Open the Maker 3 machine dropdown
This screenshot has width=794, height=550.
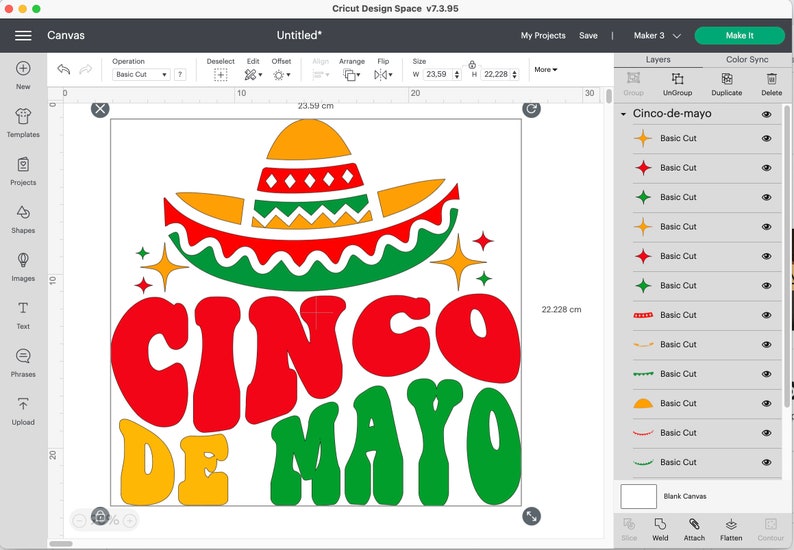pos(657,35)
